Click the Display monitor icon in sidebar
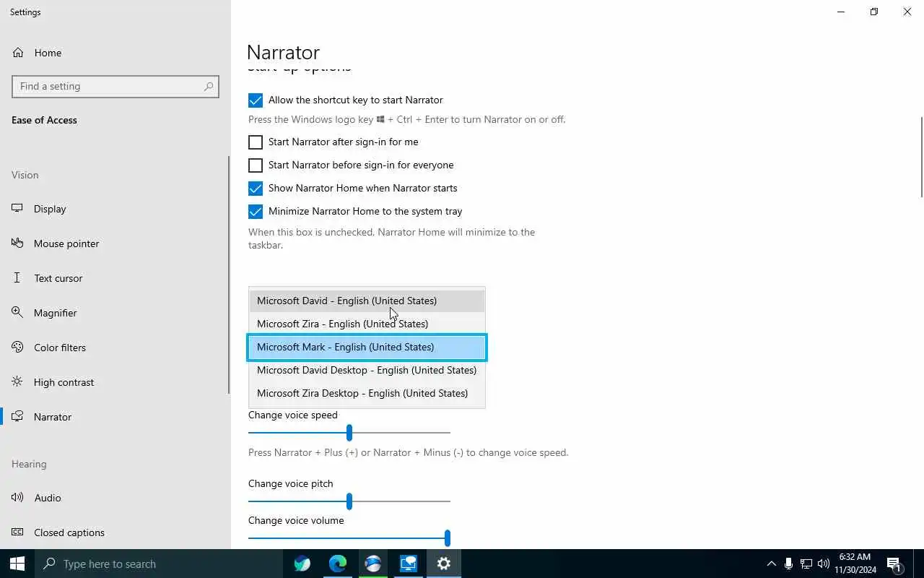Screen dimensions: 924x578 pyautogui.click(x=18, y=209)
